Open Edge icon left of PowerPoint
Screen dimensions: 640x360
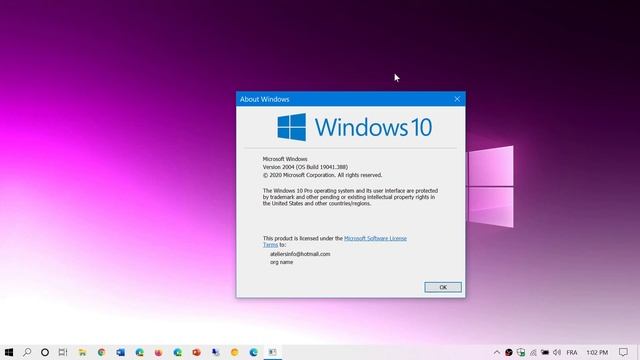coord(178,352)
